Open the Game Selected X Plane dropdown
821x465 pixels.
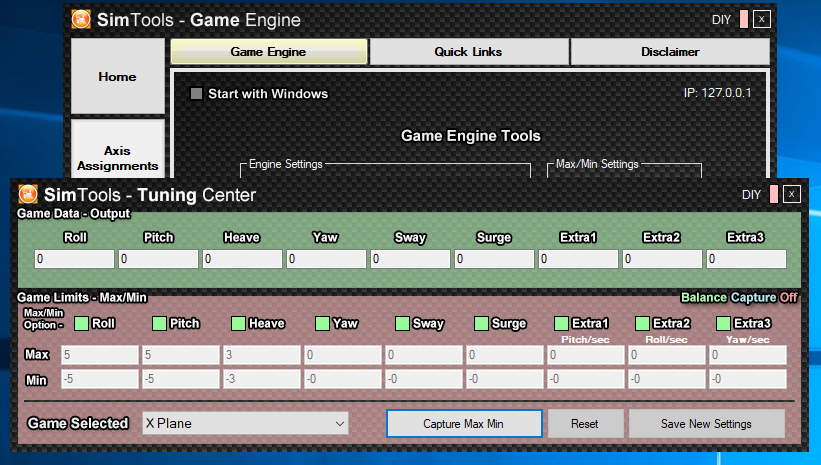point(246,423)
